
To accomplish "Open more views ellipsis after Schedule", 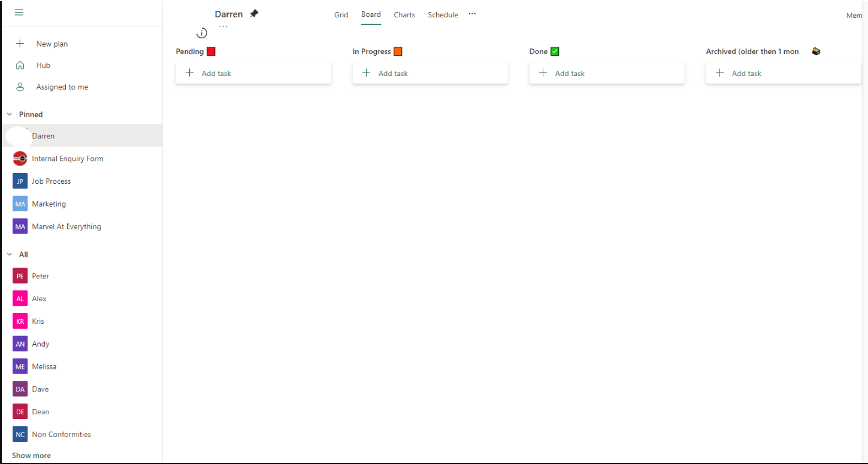I will tap(472, 14).
